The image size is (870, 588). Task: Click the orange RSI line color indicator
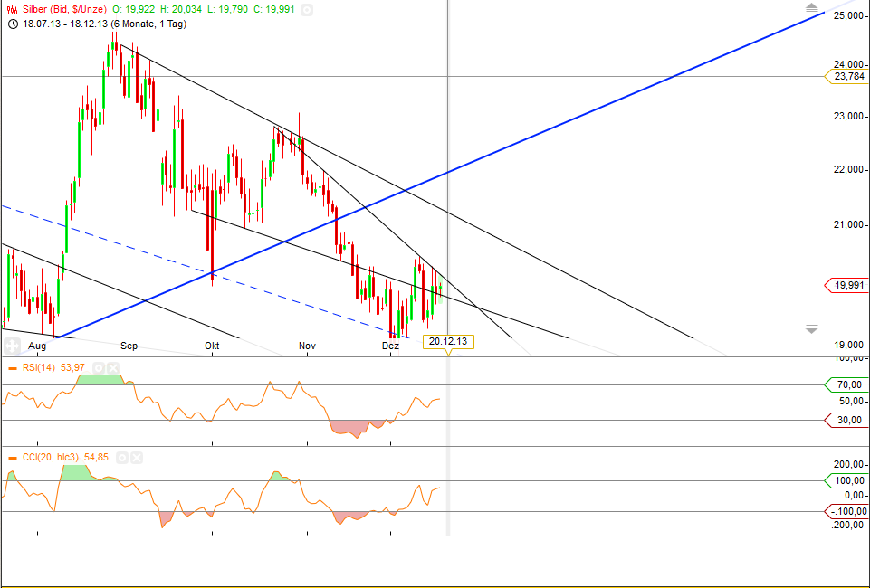[x=12, y=368]
